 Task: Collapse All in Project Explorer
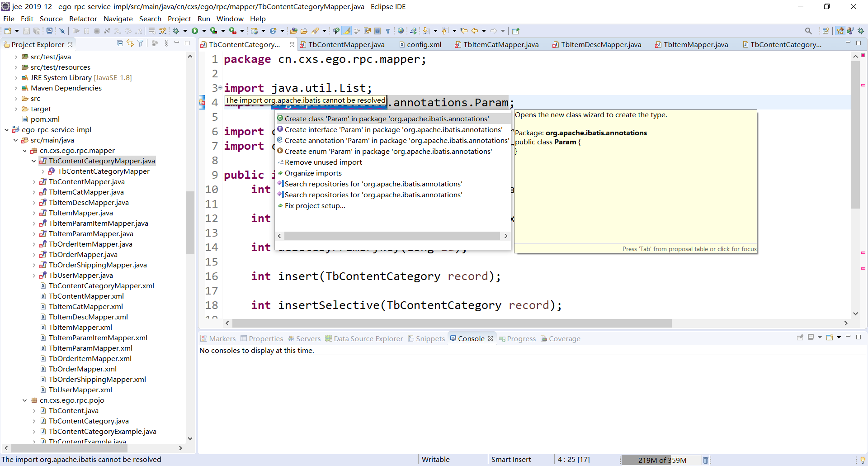pos(120,43)
